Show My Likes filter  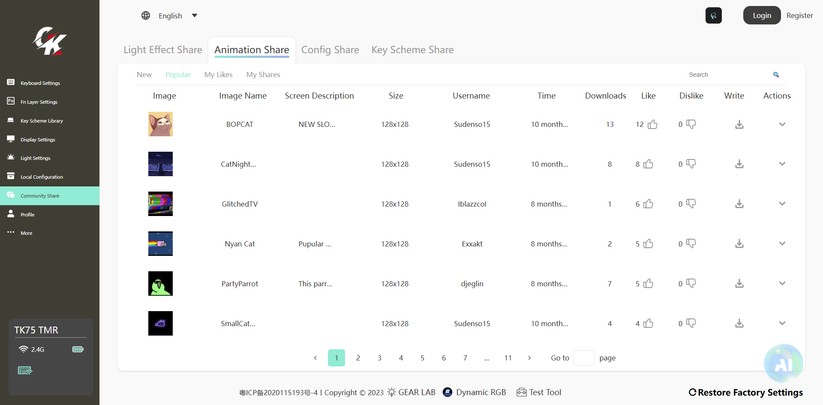pos(218,74)
